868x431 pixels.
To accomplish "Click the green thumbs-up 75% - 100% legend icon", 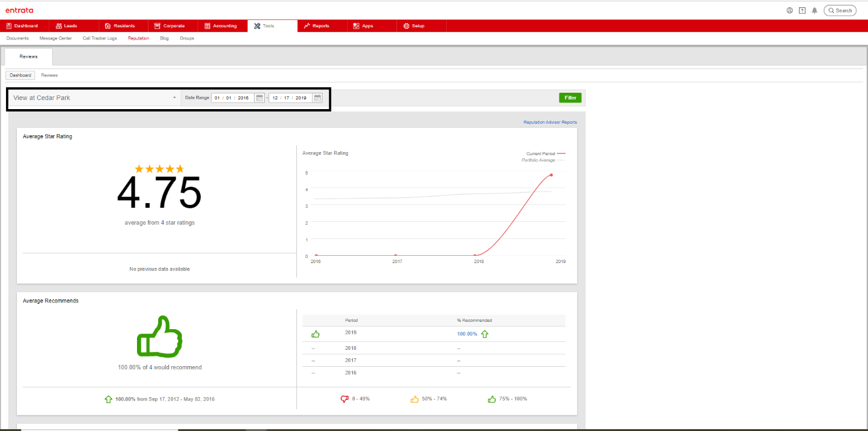I will click(x=492, y=399).
